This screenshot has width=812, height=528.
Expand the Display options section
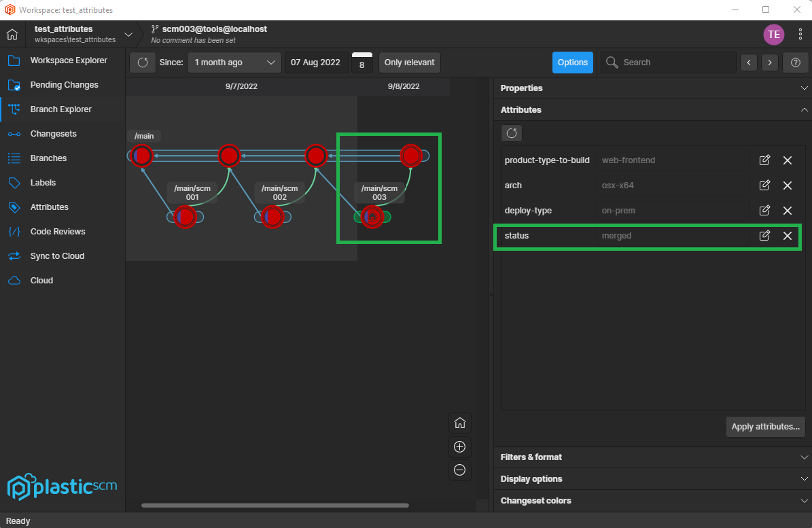click(651, 478)
